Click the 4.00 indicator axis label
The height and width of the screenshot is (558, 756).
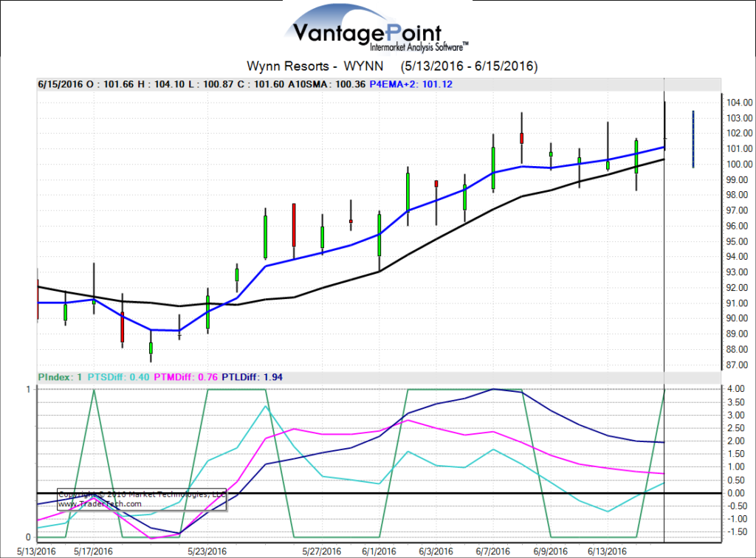tap(736, 389)
